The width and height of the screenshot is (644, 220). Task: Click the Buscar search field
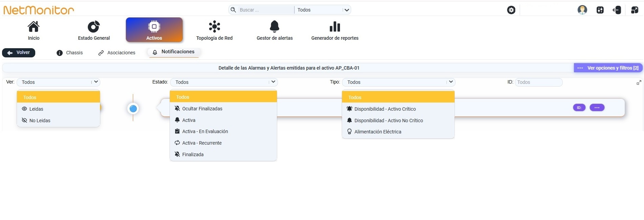(266, 10)
